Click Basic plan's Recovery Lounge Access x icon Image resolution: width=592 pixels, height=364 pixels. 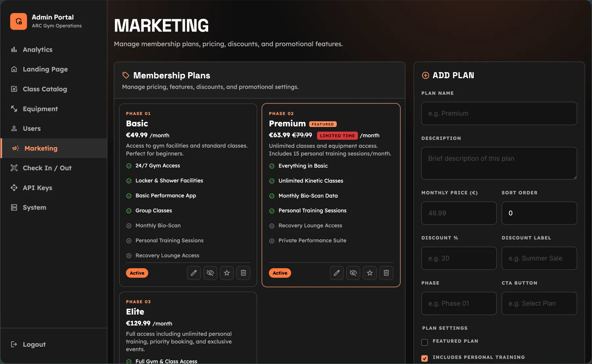(129, 256)
